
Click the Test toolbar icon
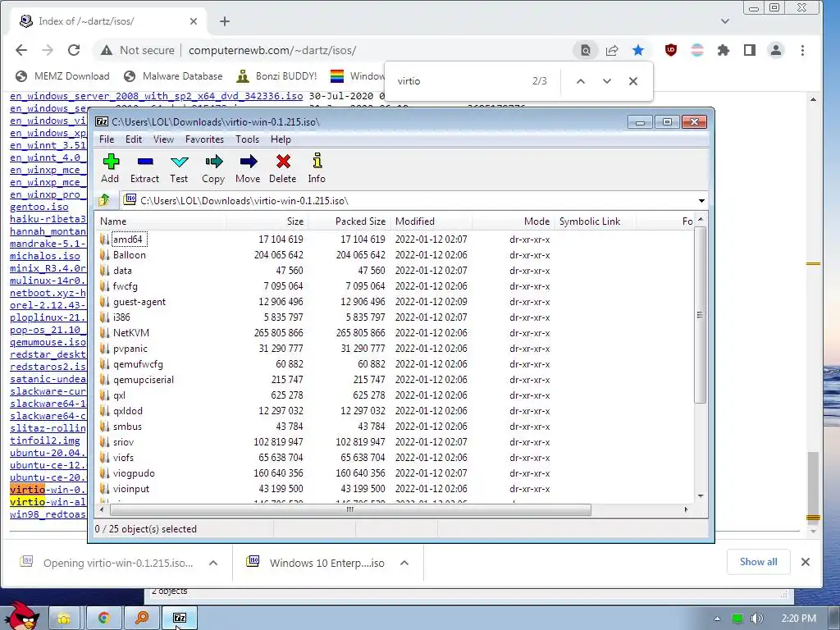(179, 162)
